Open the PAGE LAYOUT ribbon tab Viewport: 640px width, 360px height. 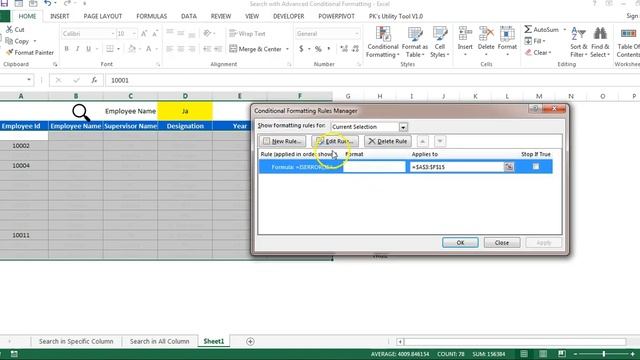pos(102,16)
